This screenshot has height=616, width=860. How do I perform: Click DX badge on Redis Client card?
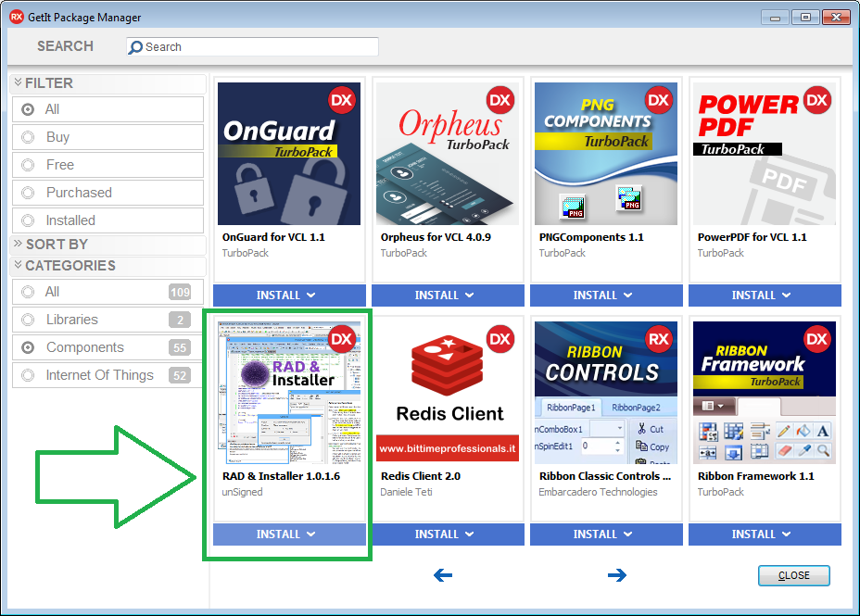[x=500, y=339]
